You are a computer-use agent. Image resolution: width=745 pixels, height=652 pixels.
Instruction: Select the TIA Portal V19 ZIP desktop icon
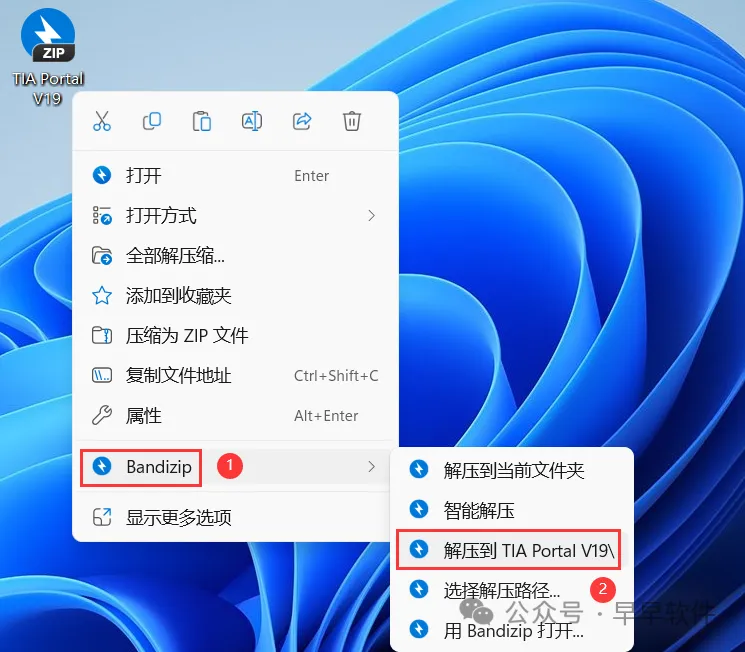coord(48,57)
